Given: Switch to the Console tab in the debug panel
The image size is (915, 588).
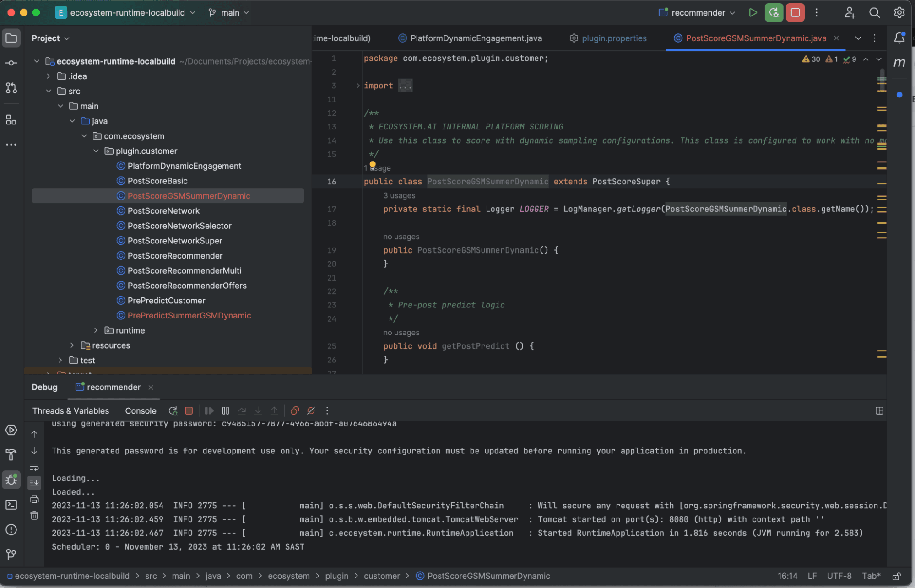Looking at the screenshot, I should click(x=141, y=410).
